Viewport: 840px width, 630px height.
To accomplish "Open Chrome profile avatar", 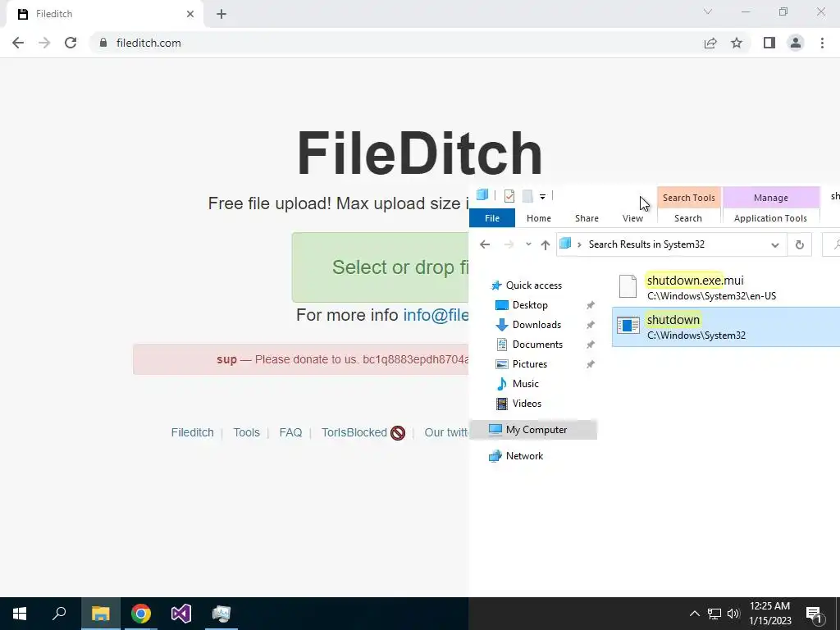I will pos(796,43).
